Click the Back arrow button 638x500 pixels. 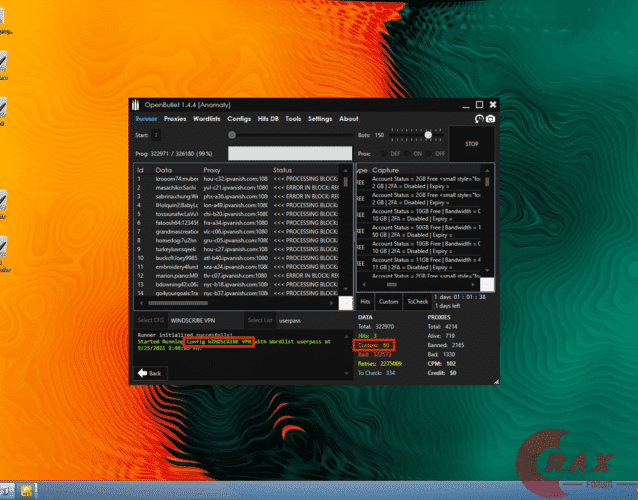point(150,373)
